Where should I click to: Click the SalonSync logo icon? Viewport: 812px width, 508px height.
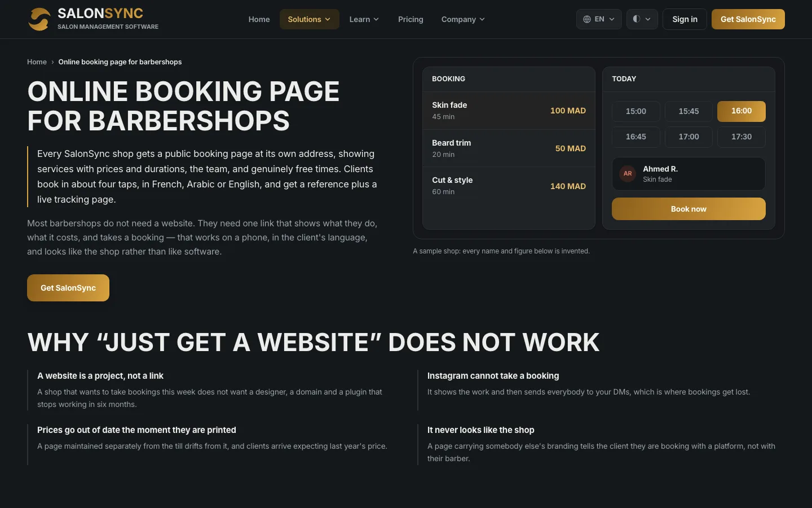click(x=39, y=19)
